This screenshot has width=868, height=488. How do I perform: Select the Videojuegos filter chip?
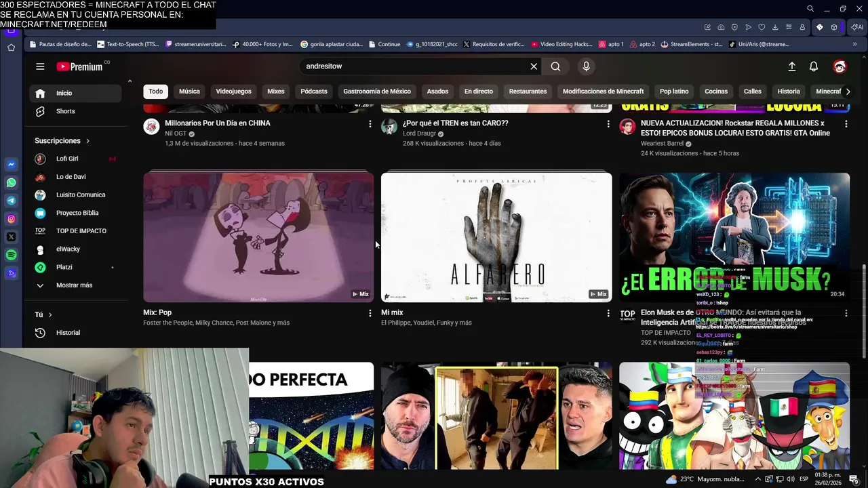click(233, 91)
